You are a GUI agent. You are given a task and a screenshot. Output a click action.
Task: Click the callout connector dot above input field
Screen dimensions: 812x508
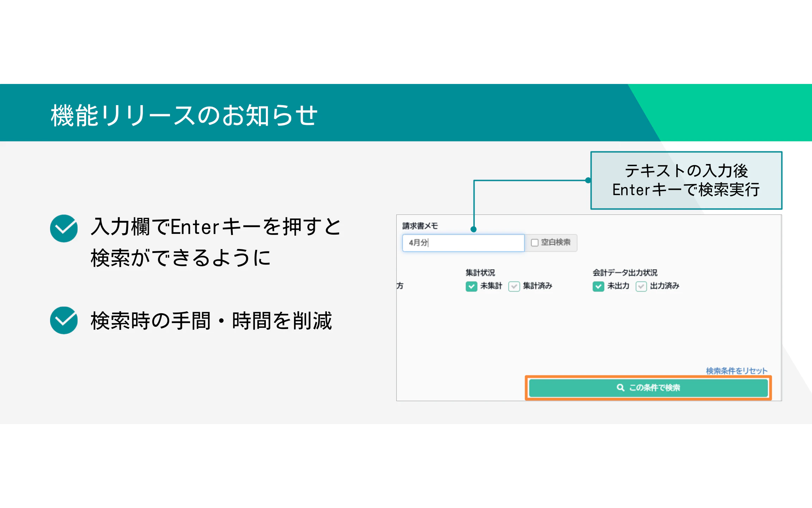[474, 229]
